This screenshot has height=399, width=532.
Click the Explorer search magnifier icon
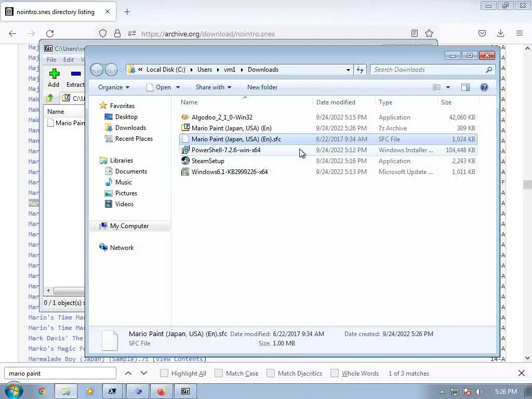tap(489, 70)
